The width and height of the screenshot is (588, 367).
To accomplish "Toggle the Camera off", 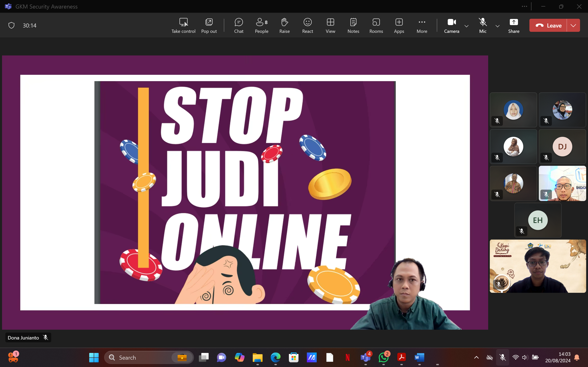I will click(x=451, y=25).
